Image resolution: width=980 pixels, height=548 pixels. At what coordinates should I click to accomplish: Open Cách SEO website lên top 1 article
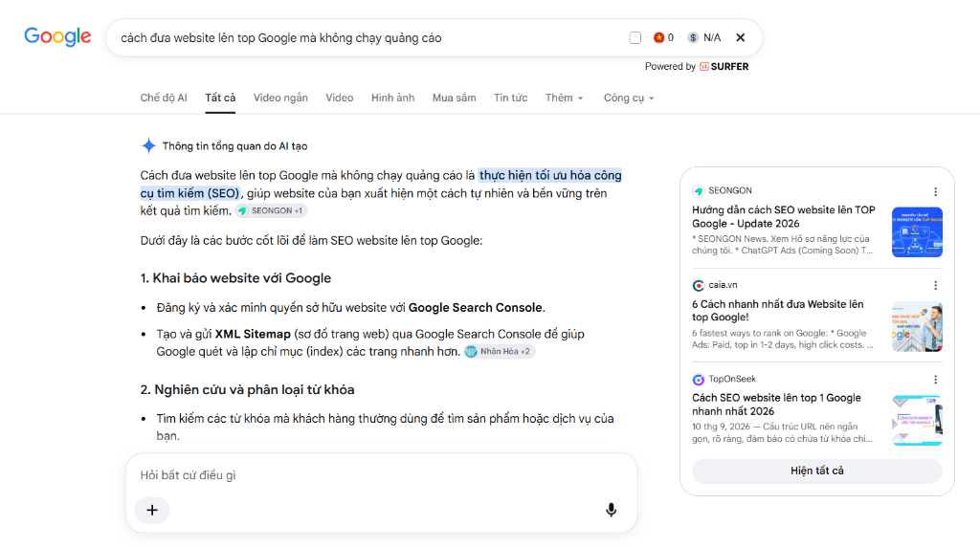tap(776, 405)
